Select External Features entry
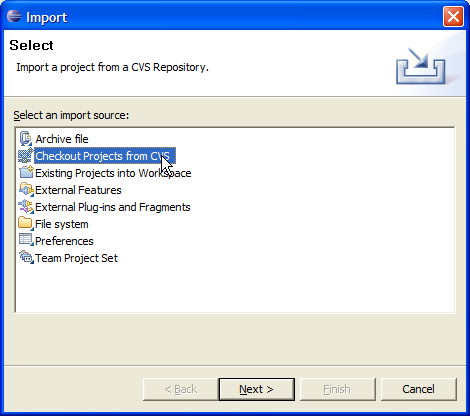470x416 pixels. (x=78, y=190)
